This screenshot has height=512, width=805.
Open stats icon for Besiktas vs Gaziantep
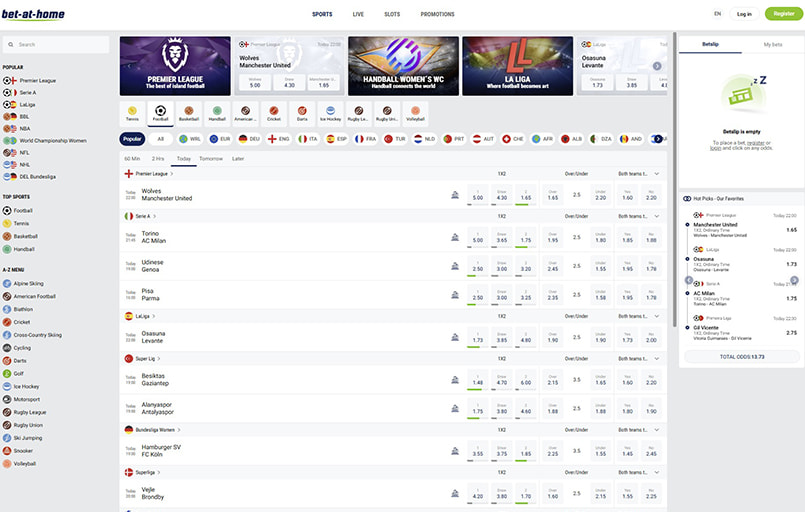[x=455, y=380]
